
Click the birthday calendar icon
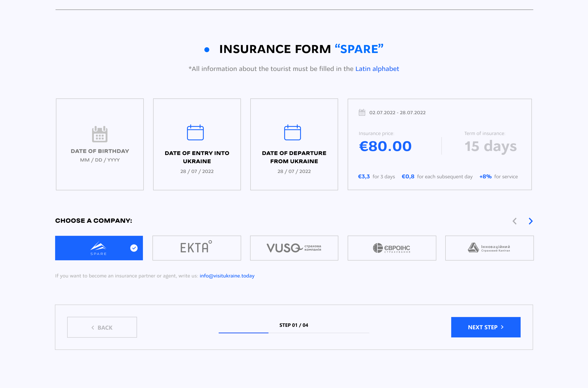point(100,134)
